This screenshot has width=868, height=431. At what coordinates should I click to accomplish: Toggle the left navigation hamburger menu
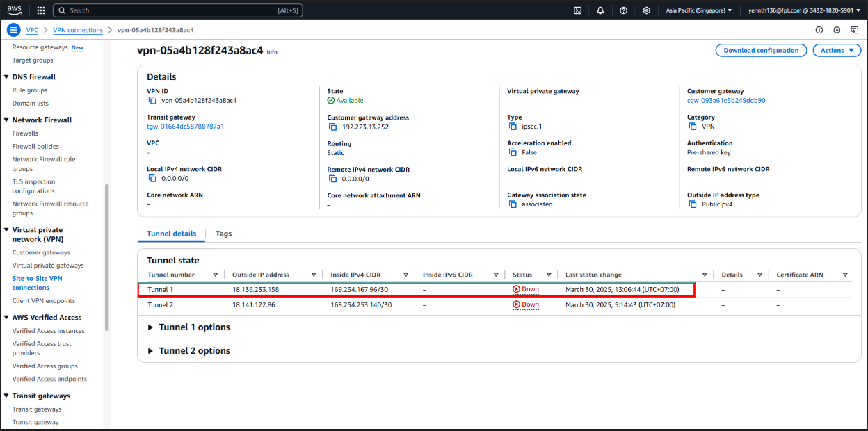coord(13,30)
